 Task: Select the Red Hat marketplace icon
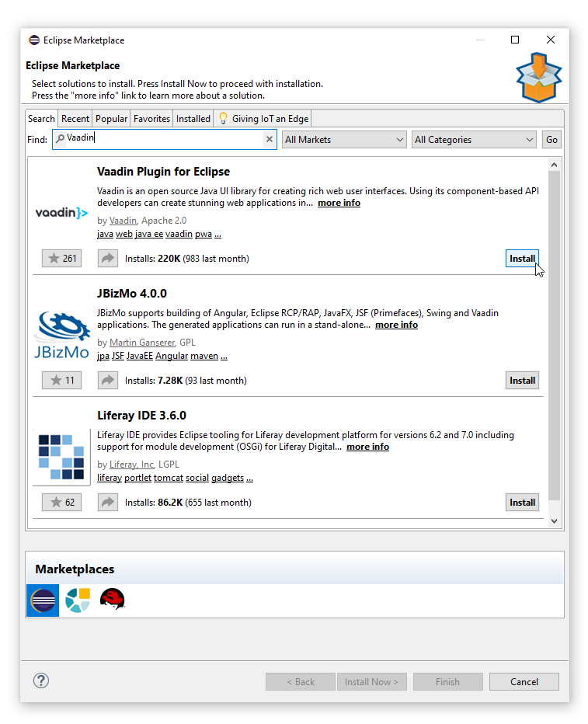click(112, 600)
